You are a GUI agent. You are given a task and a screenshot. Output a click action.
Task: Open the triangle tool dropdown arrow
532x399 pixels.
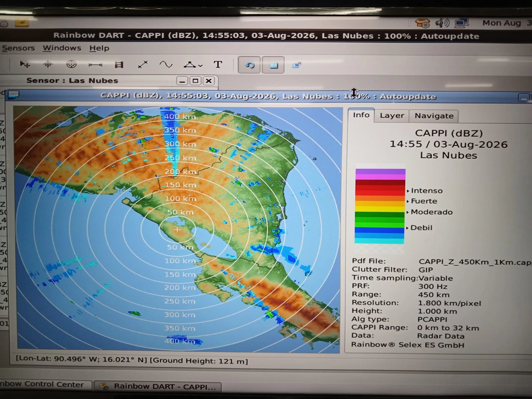[x=200, y=66]
